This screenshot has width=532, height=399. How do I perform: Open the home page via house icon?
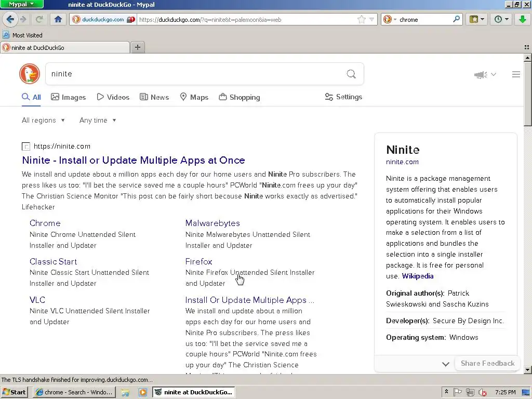(58, 19)
